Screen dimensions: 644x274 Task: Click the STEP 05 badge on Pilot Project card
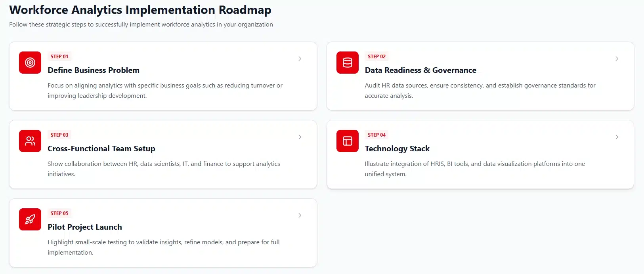coord(59,213)
